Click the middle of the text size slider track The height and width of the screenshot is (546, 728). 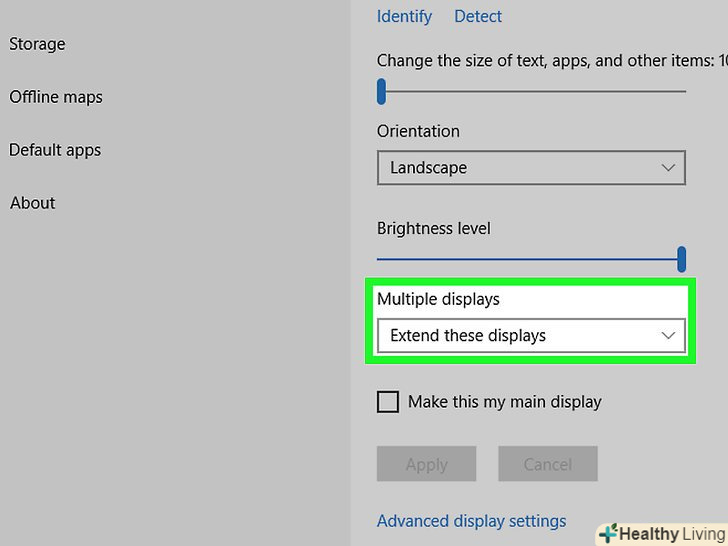[533, 92]
